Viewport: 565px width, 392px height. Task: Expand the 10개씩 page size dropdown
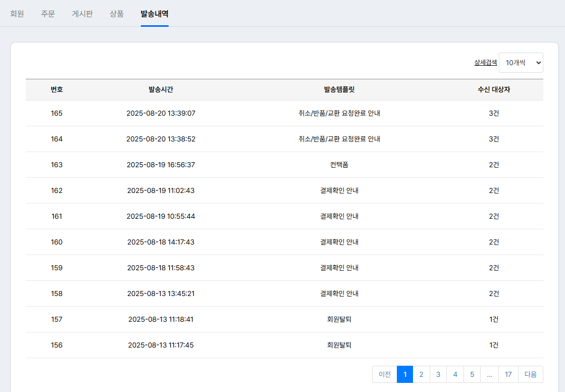(x=521, y=63)
